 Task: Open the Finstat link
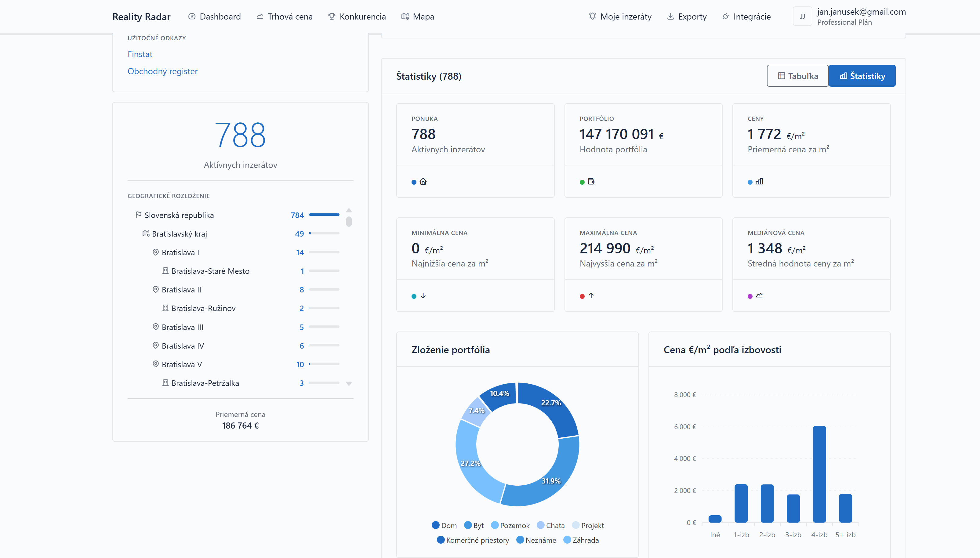point(140,54)
